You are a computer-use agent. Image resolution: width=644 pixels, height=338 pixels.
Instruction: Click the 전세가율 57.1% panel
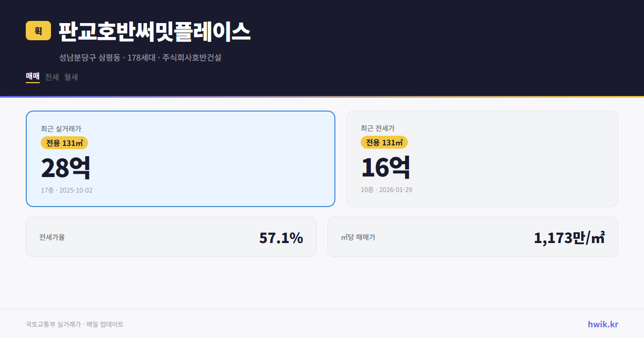(x=171, y=237)
